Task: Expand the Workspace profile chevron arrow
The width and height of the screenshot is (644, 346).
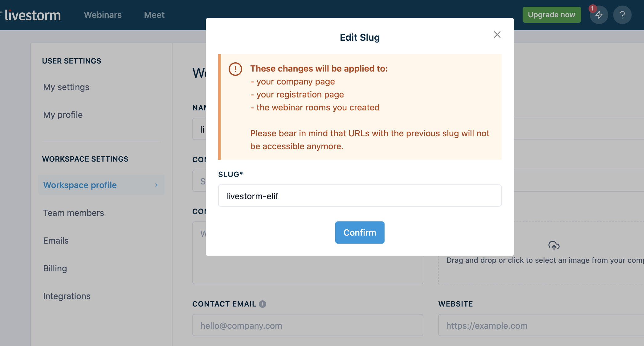Action: (157, 185)
